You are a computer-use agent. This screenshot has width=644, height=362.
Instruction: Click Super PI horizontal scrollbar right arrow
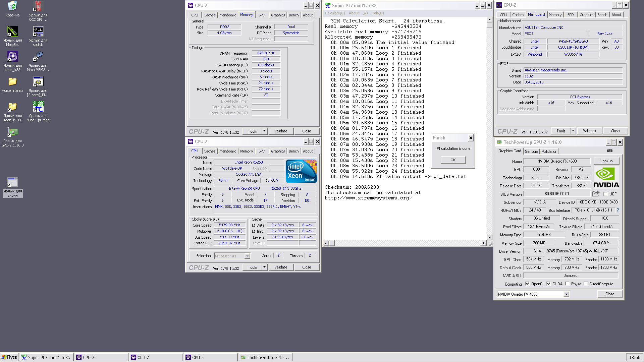click(484, 243)
